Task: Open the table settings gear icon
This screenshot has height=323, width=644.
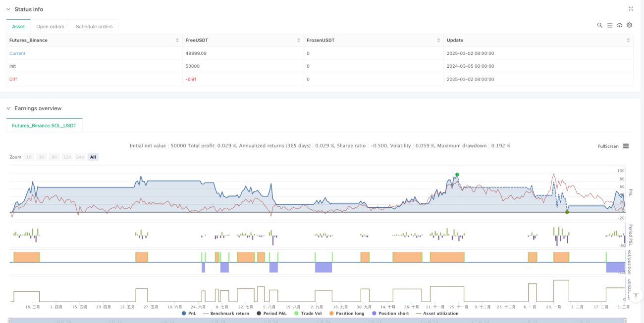Action: click(629, 25)
